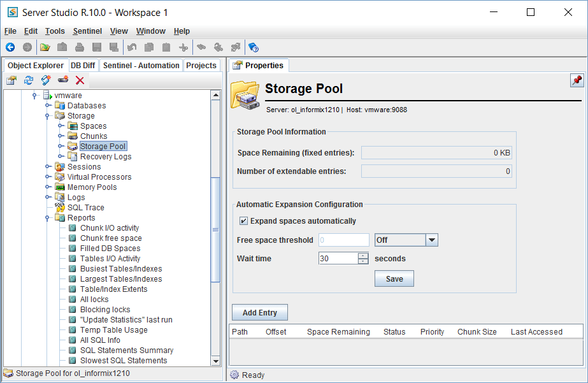The image size is (588, 383).
Task: Switch to the DB Diff tab
Action: 83,66
